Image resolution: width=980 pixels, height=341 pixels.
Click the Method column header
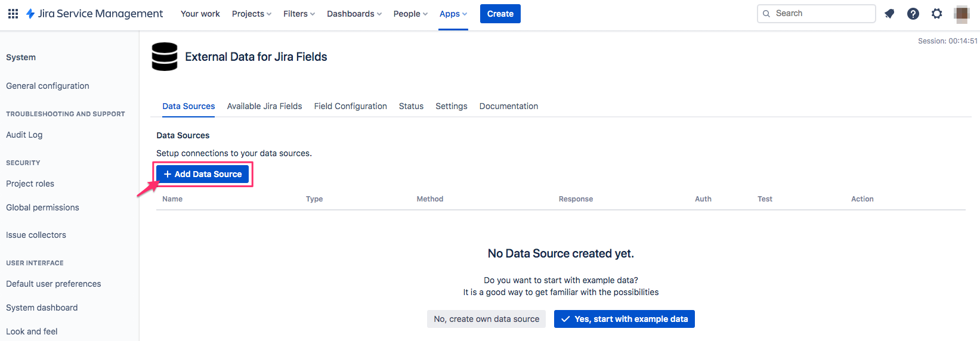tap(430, 199)
